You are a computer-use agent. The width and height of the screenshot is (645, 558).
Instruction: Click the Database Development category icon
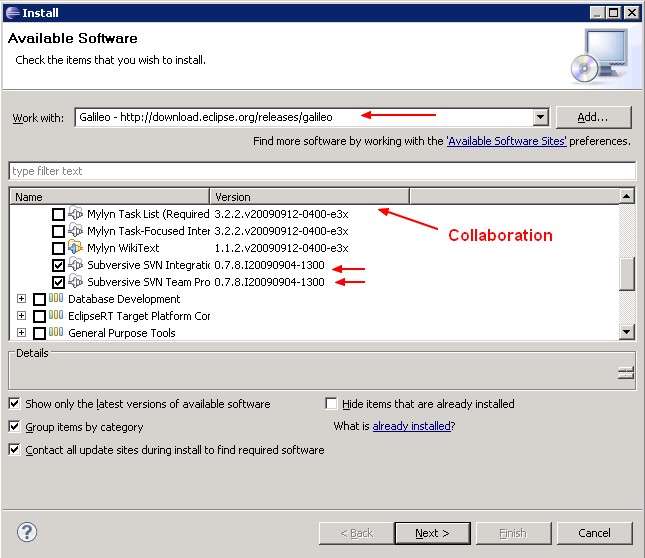point(57,299)
